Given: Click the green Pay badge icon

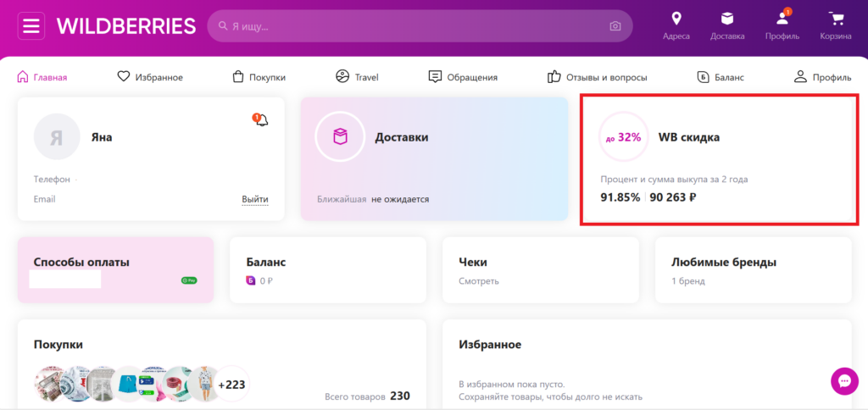Looking at the screenshot, I should [x=189, y=280].
